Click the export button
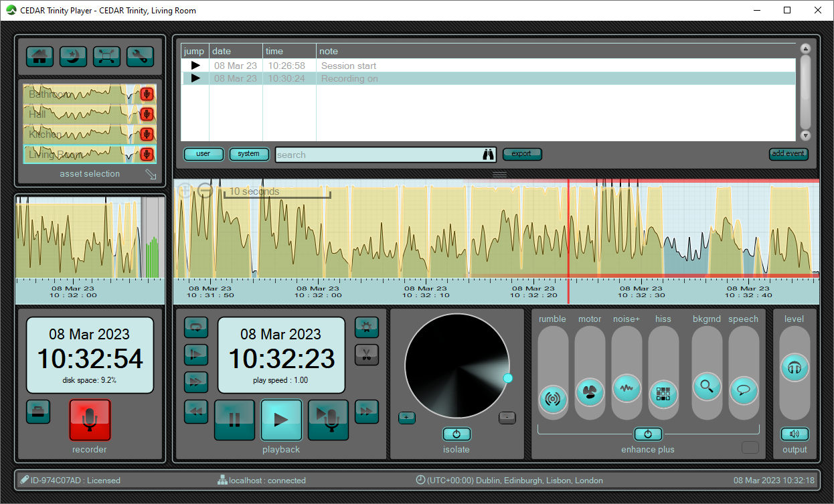The height and width of the screenshot is (504, 834). point(521,154)
